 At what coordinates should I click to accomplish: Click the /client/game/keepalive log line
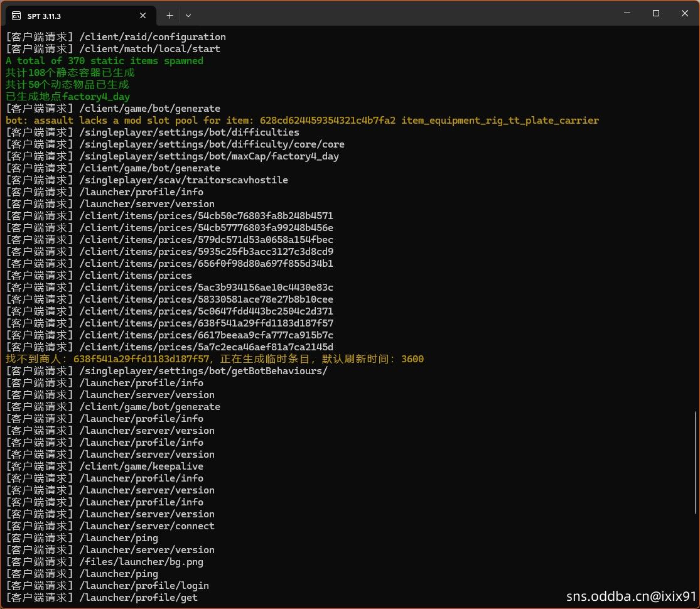pos(104,466)
